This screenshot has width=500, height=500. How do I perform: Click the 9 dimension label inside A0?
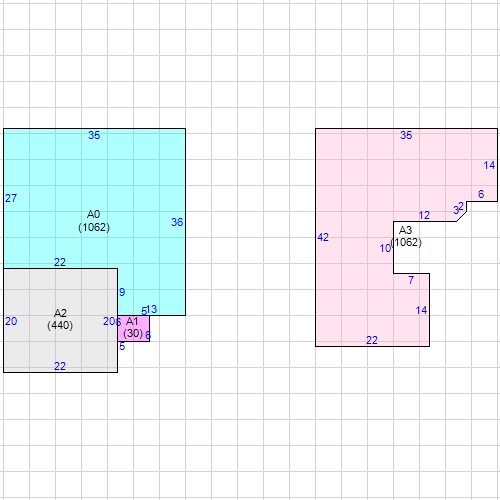point(122,292)
